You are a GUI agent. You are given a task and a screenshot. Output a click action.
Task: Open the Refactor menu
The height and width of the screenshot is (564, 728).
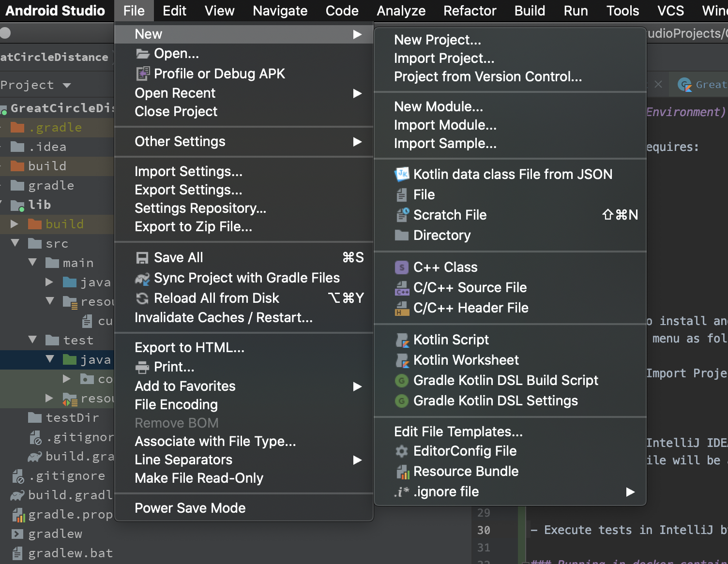point(470,11)
